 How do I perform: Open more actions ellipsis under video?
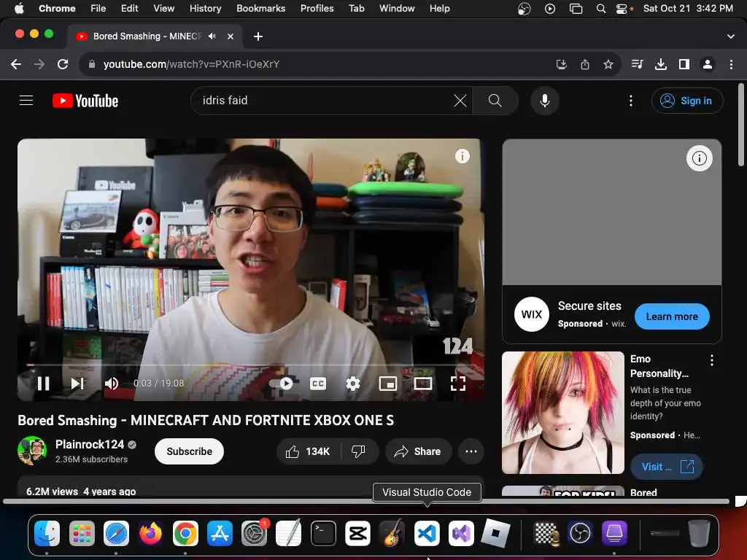471,451
